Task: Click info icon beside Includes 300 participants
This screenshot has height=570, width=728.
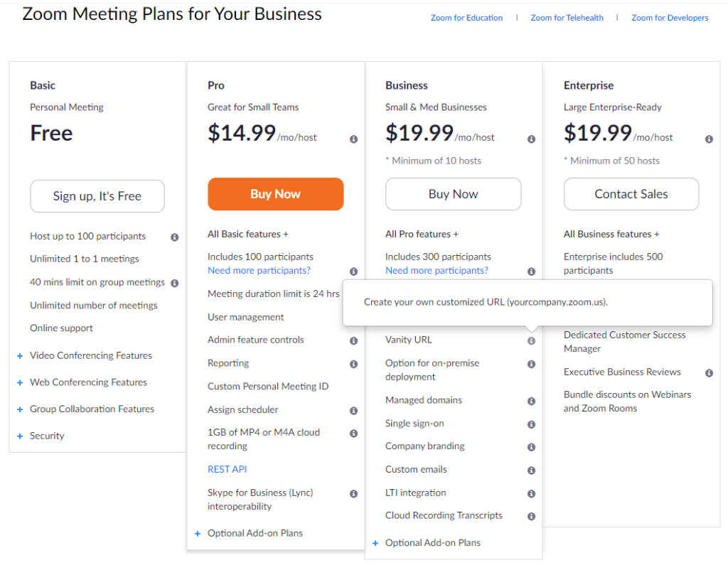Action: (x=532, y=271)
